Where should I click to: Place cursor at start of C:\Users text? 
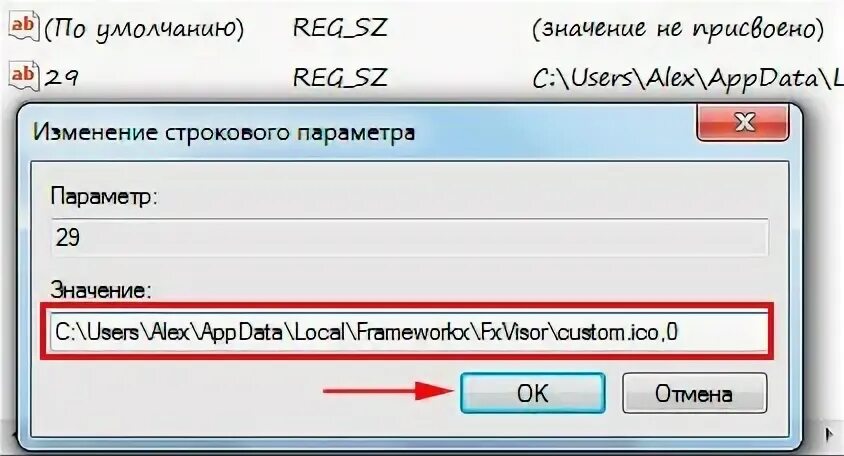tap(56, 332)
